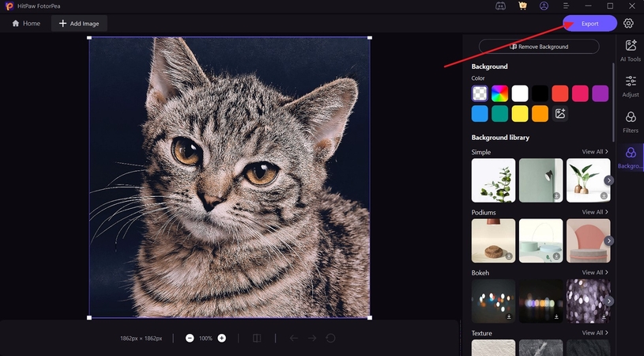The width and height of the screenshot is (644, 356).
Task: Show next Bokeh backgrounds with arrow
Action: click(608, 301)
